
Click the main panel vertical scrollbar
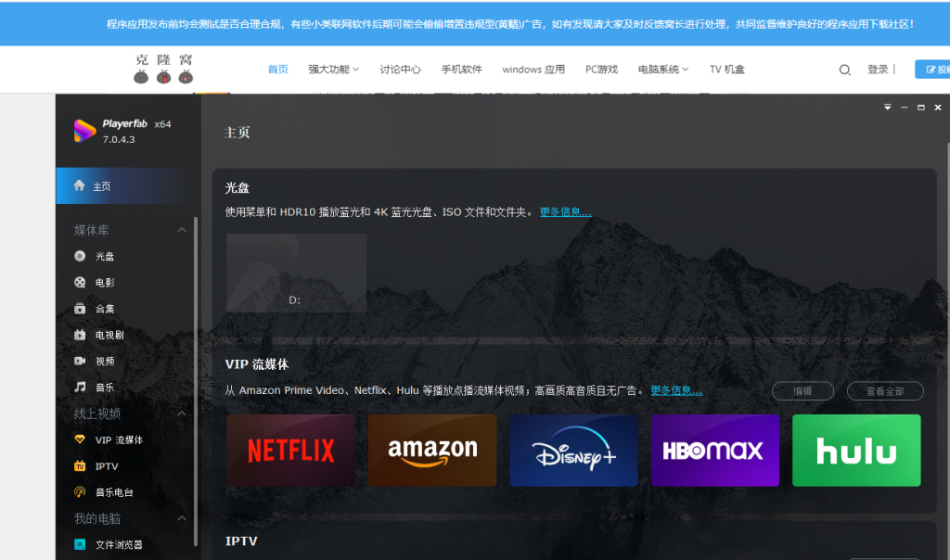pos(947,351)
